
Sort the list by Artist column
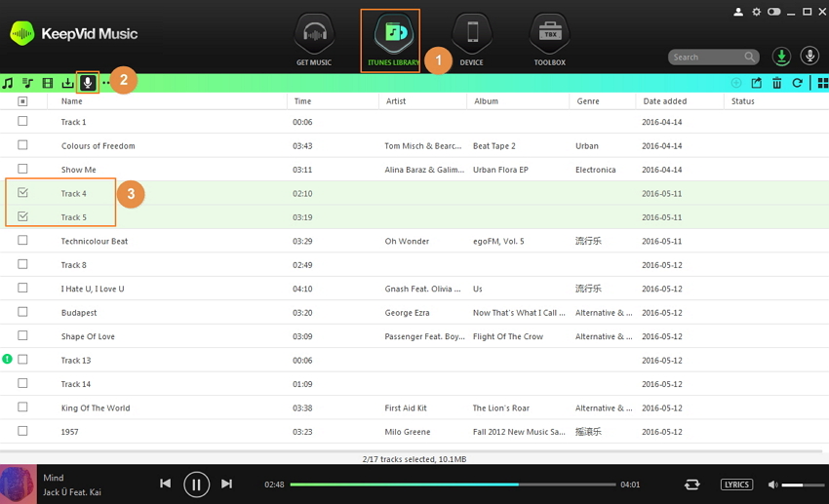click(396, 101)
